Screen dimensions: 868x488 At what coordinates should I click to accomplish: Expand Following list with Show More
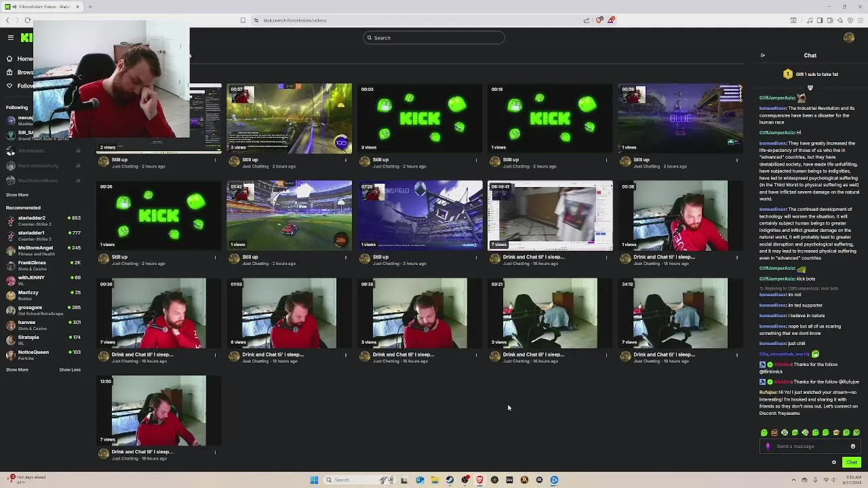pyautogui.click(x=17, y=195)
